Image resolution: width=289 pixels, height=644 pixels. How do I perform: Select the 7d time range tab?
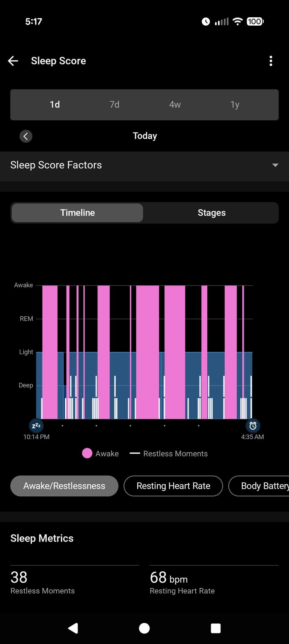pos(114,104)
